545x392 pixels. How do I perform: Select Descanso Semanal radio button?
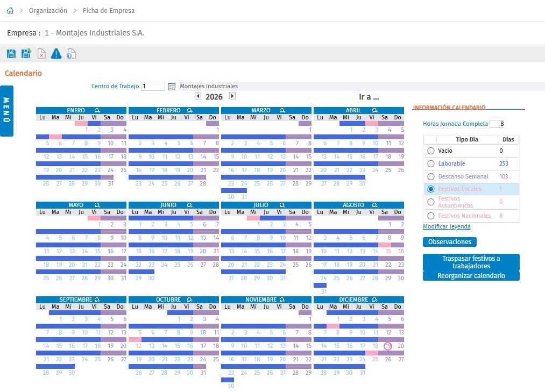coord(430,176)
